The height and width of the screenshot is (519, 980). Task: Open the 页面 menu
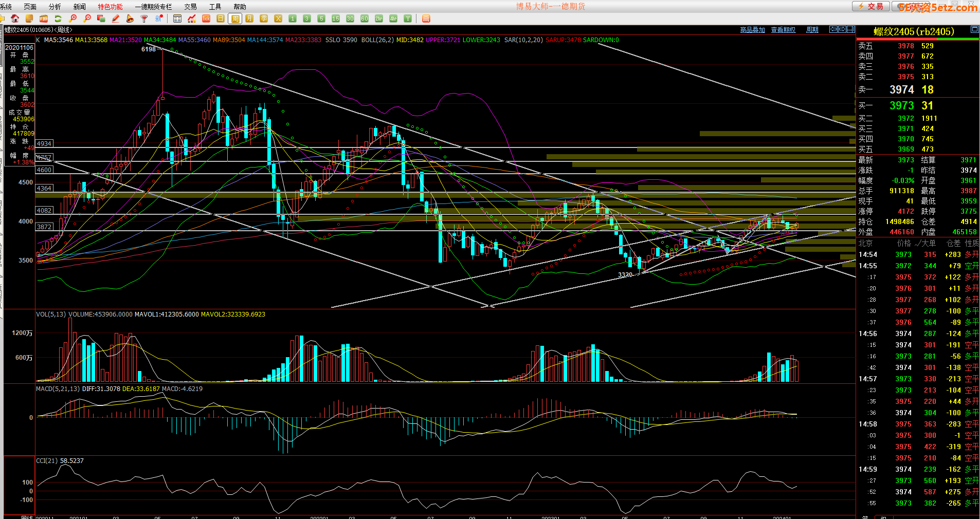[x=30, y=7]
